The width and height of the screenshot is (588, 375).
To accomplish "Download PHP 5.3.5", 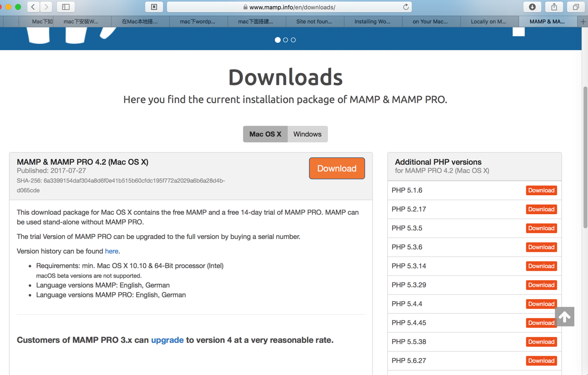I will point(541,228).
